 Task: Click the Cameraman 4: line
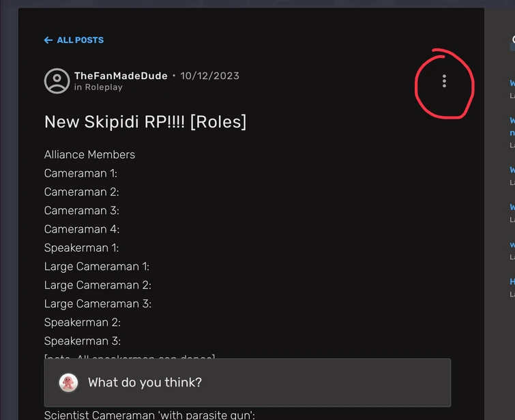(x=82, y=229)
